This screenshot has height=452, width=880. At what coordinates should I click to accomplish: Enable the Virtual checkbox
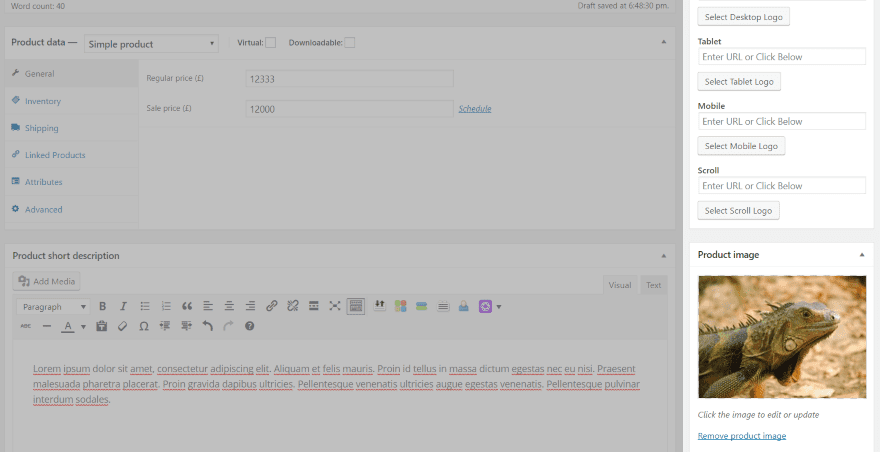270,43
